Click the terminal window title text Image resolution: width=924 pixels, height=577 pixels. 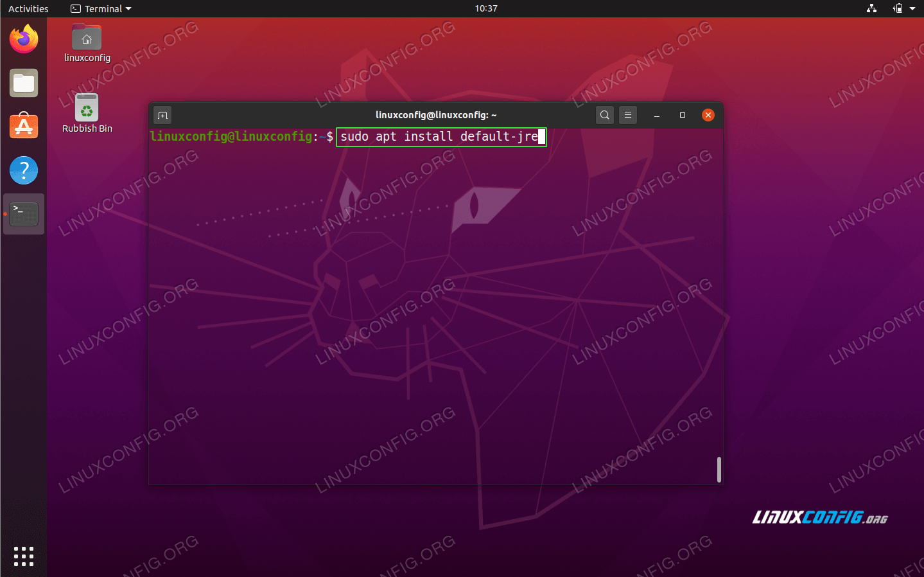pos(436,115)
